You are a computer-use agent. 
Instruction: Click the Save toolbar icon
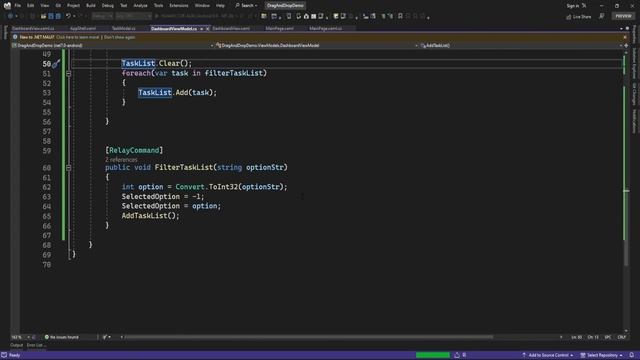(51, 16)
